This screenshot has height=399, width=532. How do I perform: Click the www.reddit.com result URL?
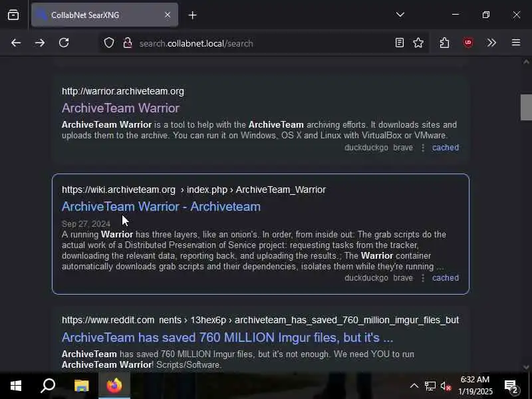pyautogui.click(x=260, y=320)
